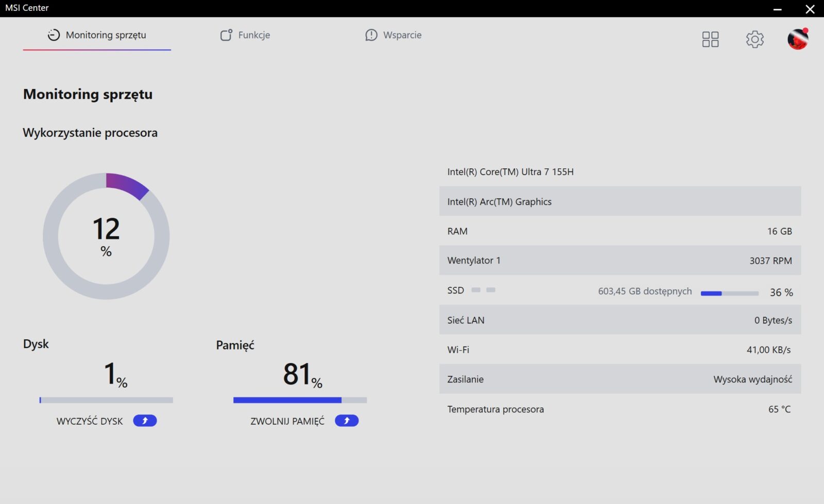Open the Funkcje tab
This screenshot has height=504, width=824.
[245, 35]
